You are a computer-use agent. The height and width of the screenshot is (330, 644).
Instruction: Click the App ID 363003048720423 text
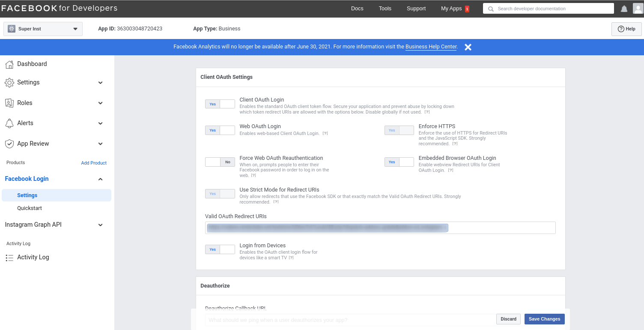pyautogui.click(x=130, y=29)
